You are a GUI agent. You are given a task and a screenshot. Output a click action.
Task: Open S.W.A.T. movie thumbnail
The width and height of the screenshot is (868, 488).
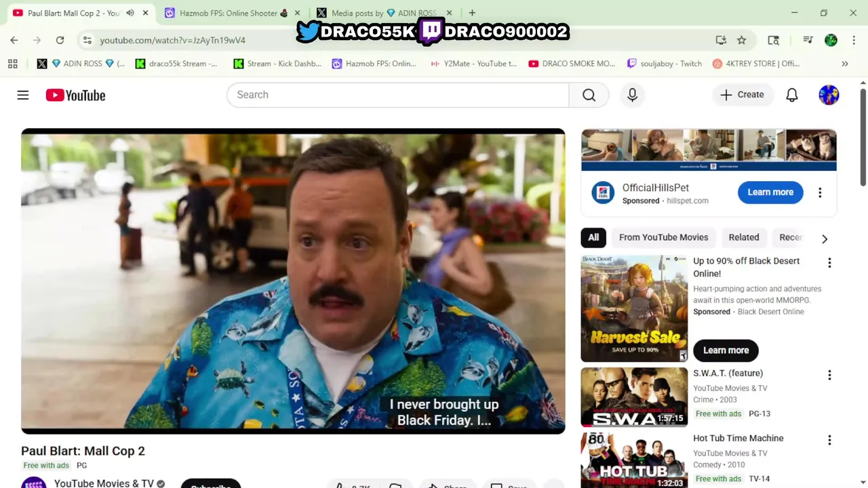pyautogui.click(x=634, y=397)
